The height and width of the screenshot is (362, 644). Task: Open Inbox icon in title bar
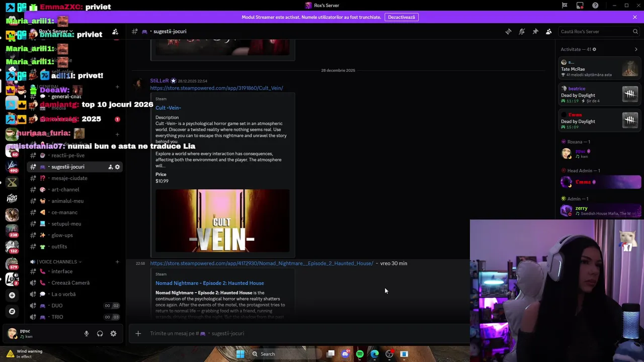(580, 6)
